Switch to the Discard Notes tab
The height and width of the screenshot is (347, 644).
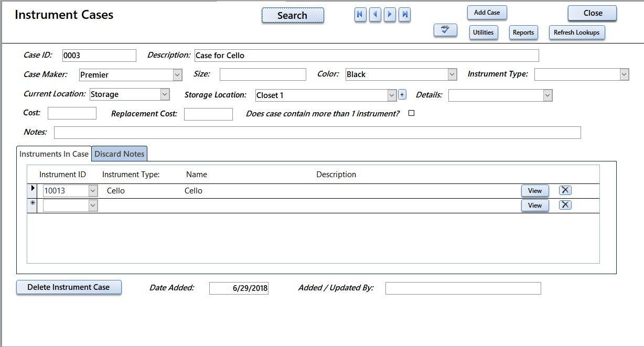click(x=120, y=154)
